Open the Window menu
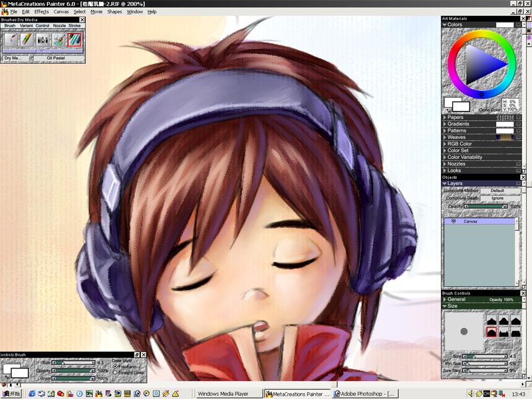532x399 pixels. [x=135, y=12]
